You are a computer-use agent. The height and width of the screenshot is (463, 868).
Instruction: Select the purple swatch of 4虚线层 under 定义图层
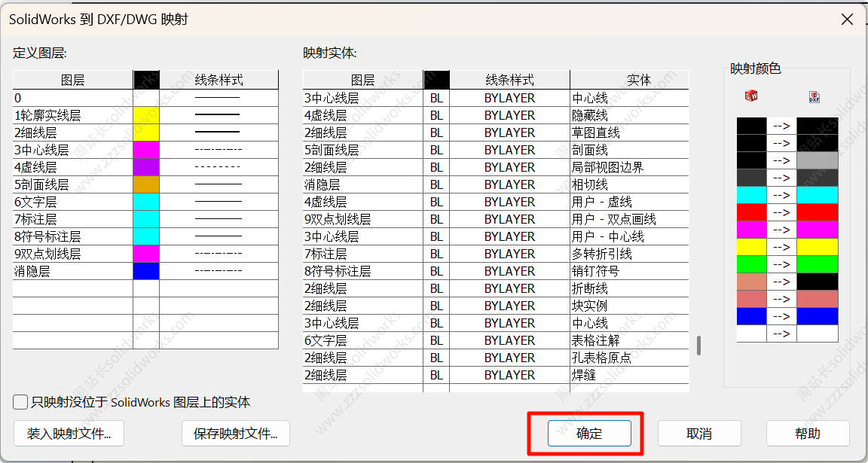tap(146, 167)
